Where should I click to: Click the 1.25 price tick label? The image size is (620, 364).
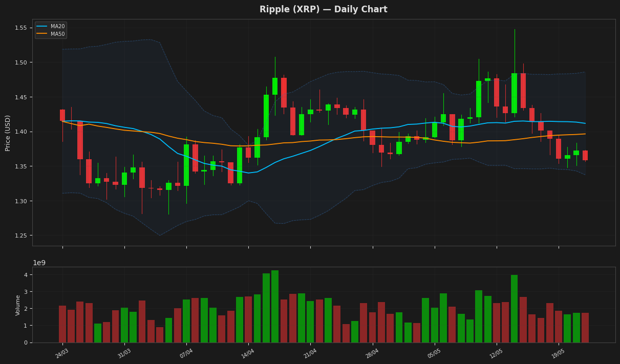(21, 235)
